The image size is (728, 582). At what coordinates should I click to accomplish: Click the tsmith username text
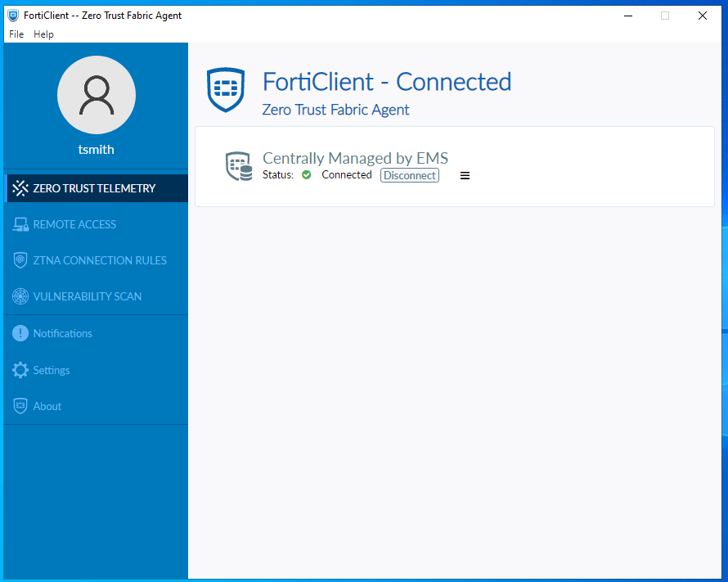tap(96, 150)
